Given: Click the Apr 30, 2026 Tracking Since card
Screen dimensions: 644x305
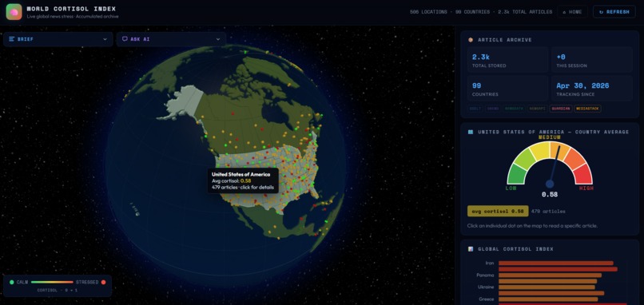Looking at the screenshot, I should (x=592, y=89).
